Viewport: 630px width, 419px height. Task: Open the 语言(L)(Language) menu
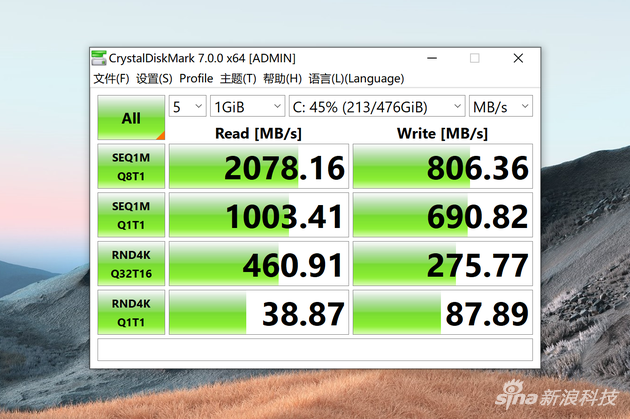tap(356, 79)
